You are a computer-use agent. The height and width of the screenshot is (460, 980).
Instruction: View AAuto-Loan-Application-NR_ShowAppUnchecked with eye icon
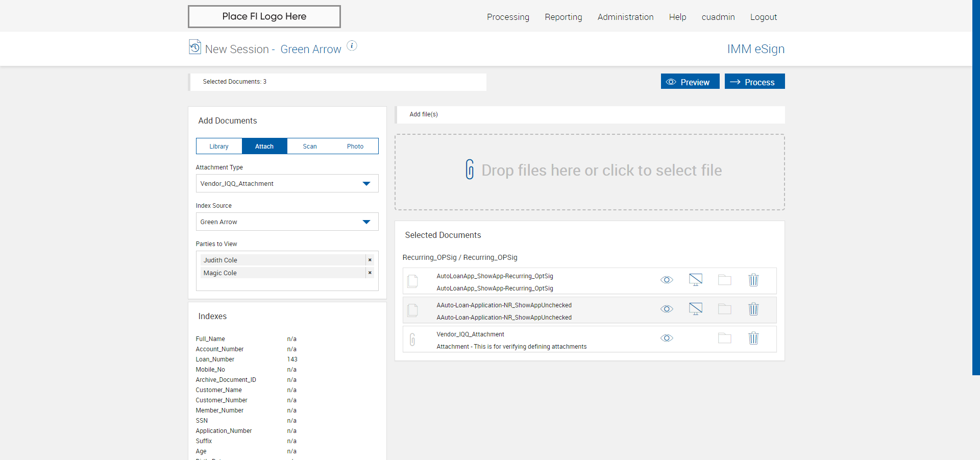click(x=667, y=309)
